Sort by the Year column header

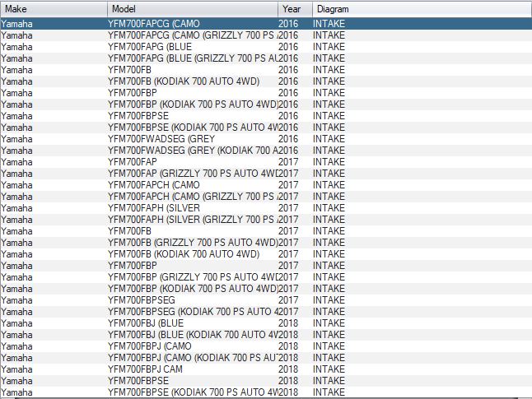click(295, 9)
